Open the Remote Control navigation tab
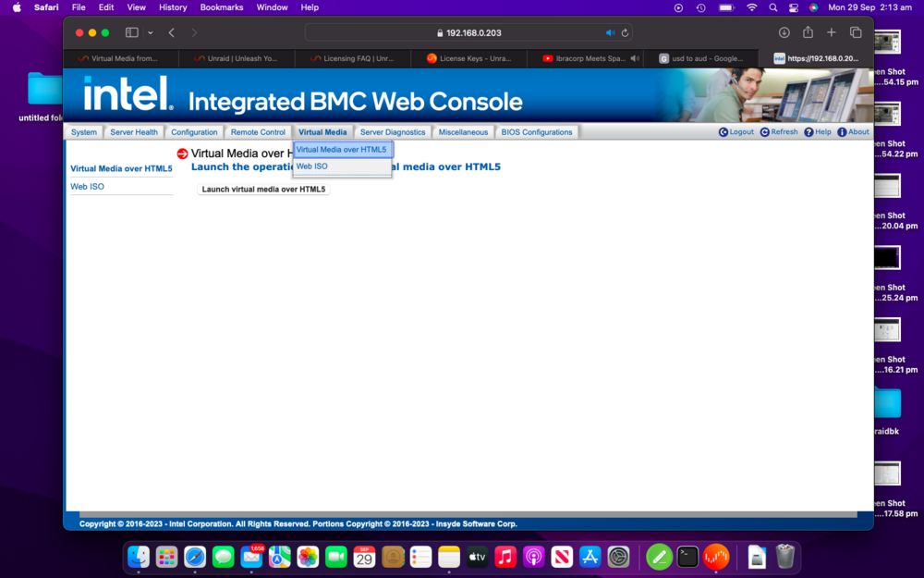924x578 pixels. tap(258, 132)
